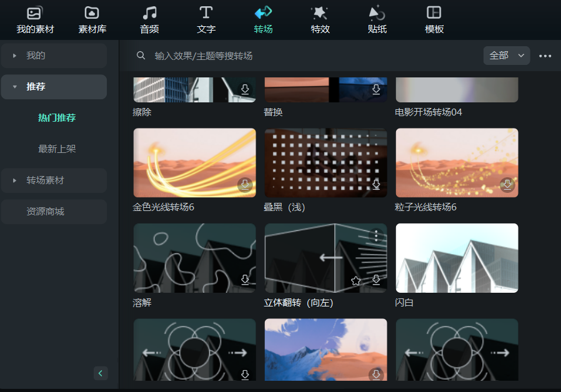Select 热门推荐 in the sidebar
The width and height of the screenshot is (561, 392).
57,118
